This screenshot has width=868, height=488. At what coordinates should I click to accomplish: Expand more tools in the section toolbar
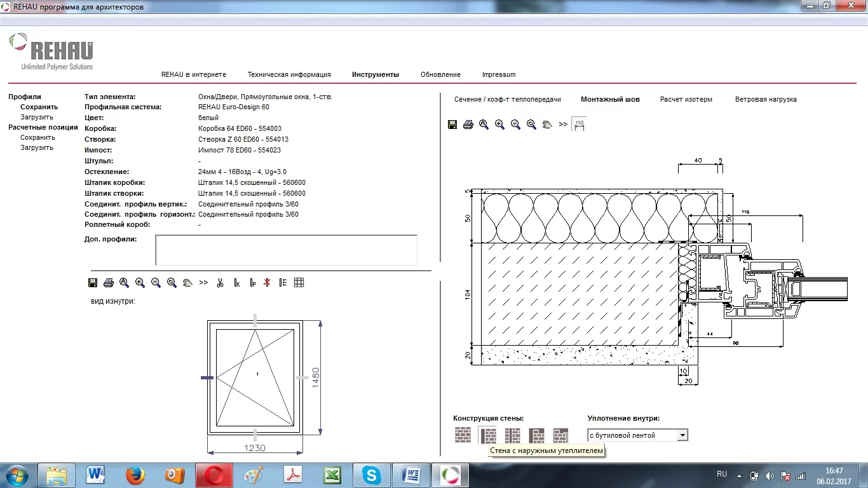click(563, 125)
